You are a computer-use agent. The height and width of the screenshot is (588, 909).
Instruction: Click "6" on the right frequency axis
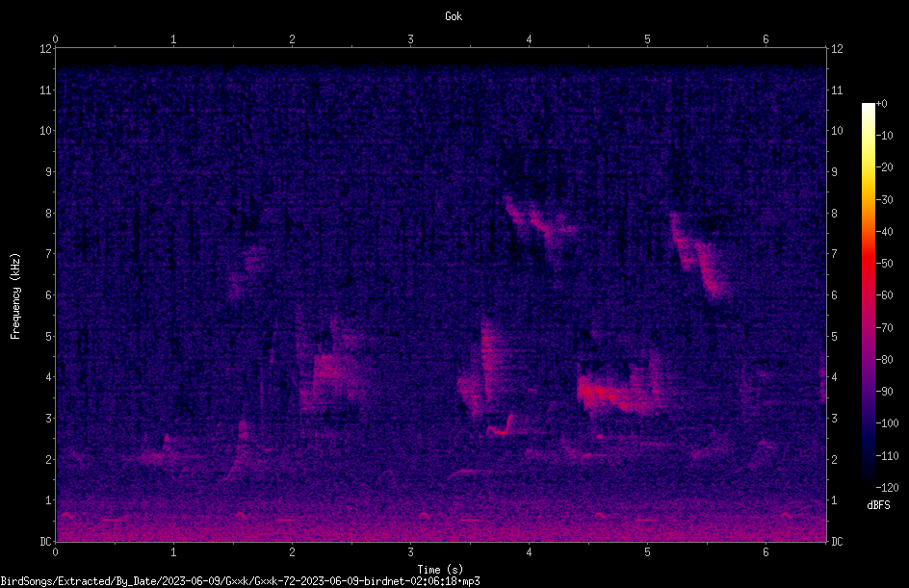(x=834, y=295)
